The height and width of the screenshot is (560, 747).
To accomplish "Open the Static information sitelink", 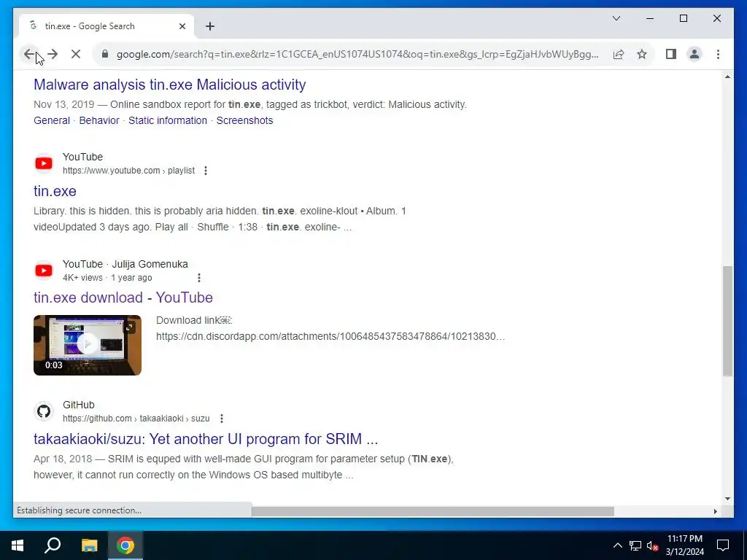I will pyautogui.click(x=168, y=120).
